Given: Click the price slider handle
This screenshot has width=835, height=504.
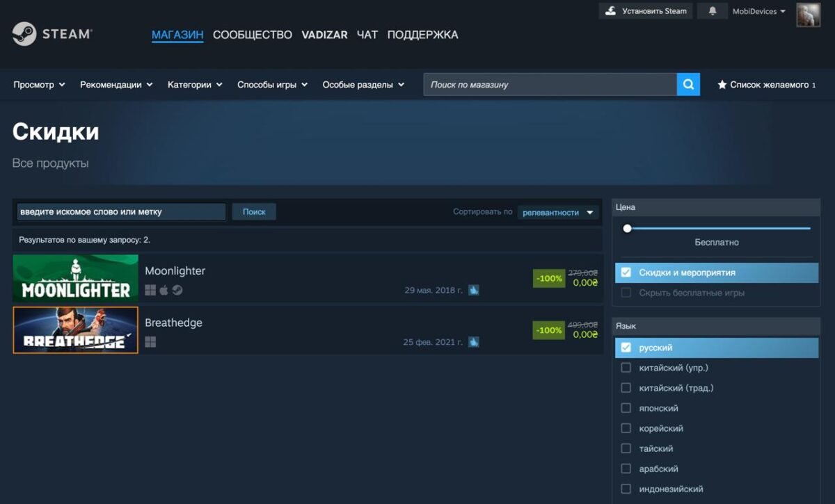Looking at the screenshot, I should coord(627,228).
